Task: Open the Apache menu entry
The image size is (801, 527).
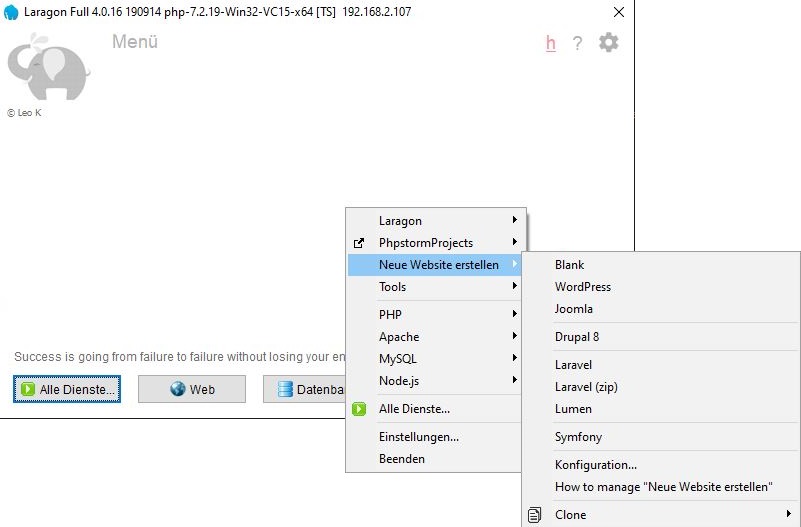Action: tap(434, 337)
